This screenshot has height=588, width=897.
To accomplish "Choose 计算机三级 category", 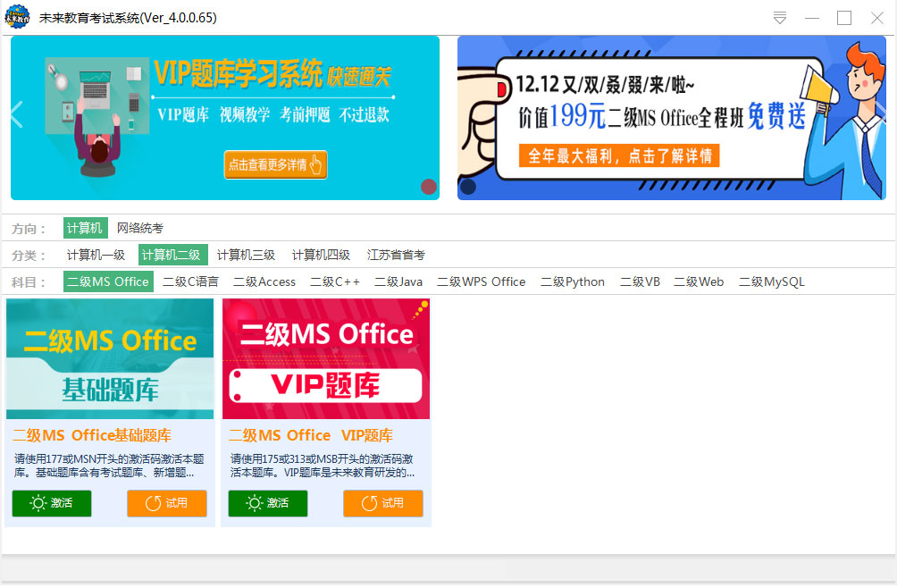I will coord(246,255).
